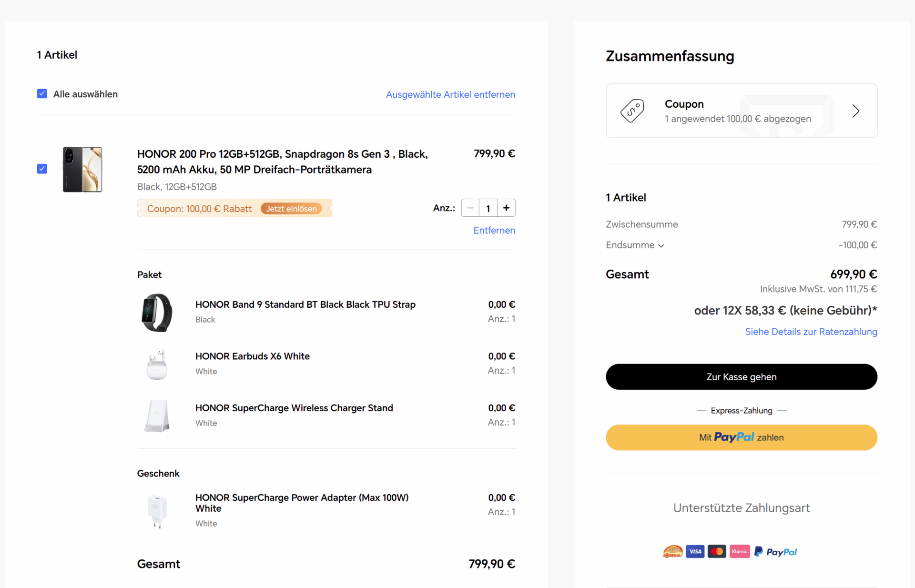Click the Visa card icon
The image size is (915, 588).
point(695,552)
